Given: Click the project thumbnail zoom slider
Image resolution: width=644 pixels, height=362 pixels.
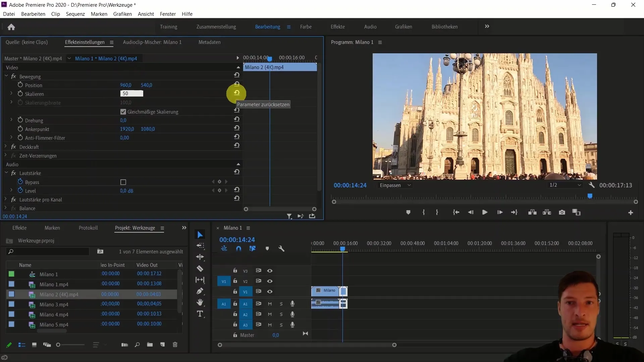Looking at the screenshot, I should tap(70, 345).
